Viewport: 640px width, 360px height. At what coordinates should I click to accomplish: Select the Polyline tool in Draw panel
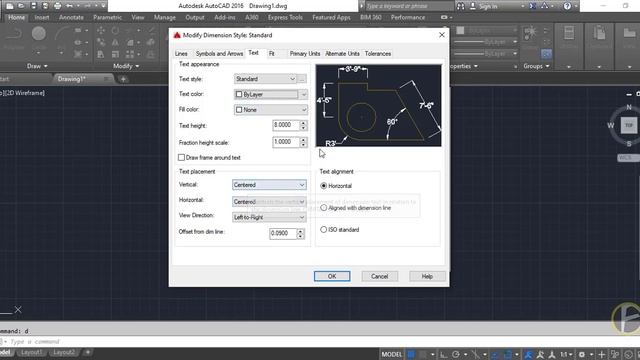(13, 34)
